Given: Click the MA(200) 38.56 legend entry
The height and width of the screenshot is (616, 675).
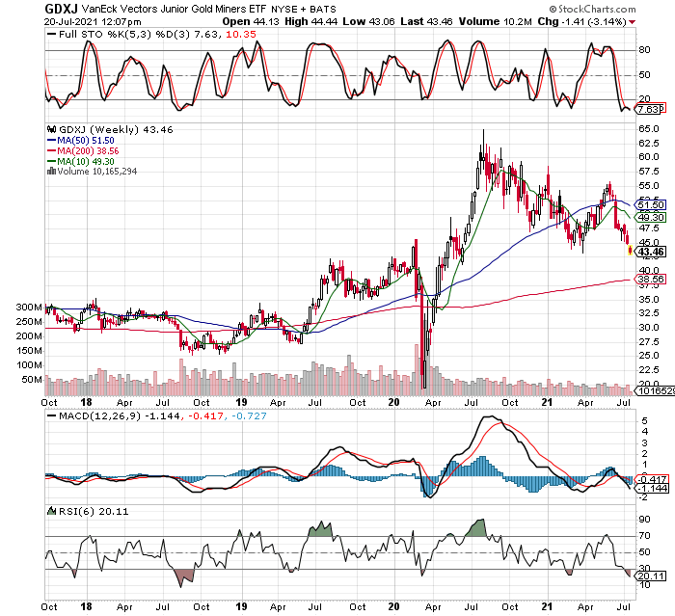Looking at the screenshot, I should click(x=88, y=151).
